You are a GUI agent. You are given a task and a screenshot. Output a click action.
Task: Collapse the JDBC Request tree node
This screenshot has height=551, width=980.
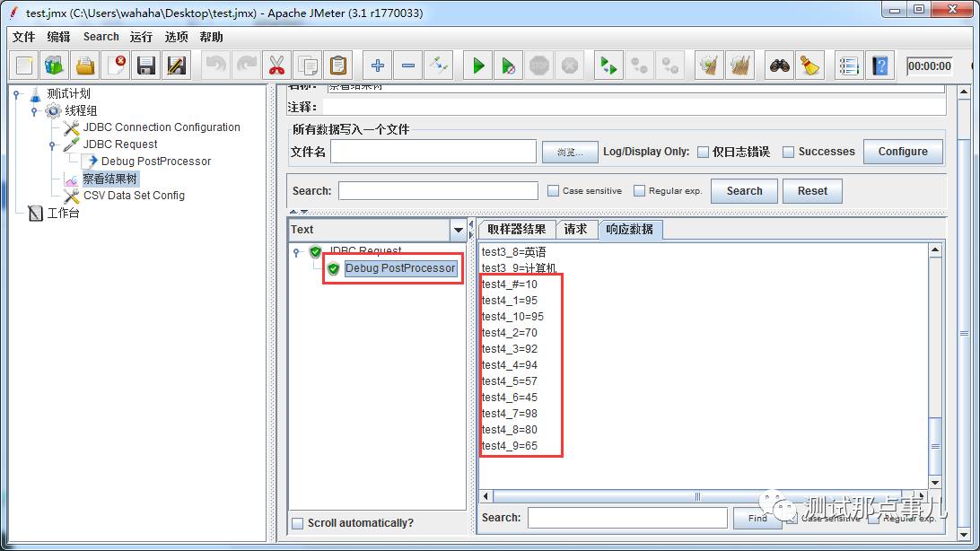tap(52, 145)
